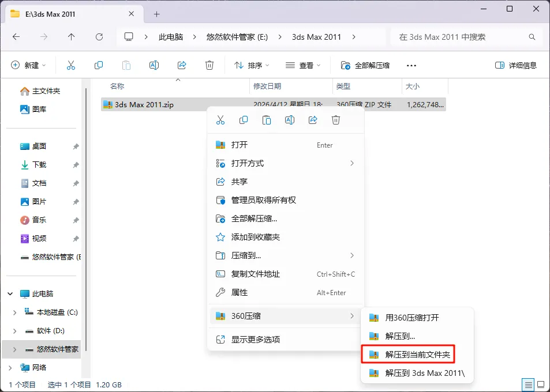This screenshot has height=392, width=550.
Task: Choose 用360压缩打开
Action: 417,318
